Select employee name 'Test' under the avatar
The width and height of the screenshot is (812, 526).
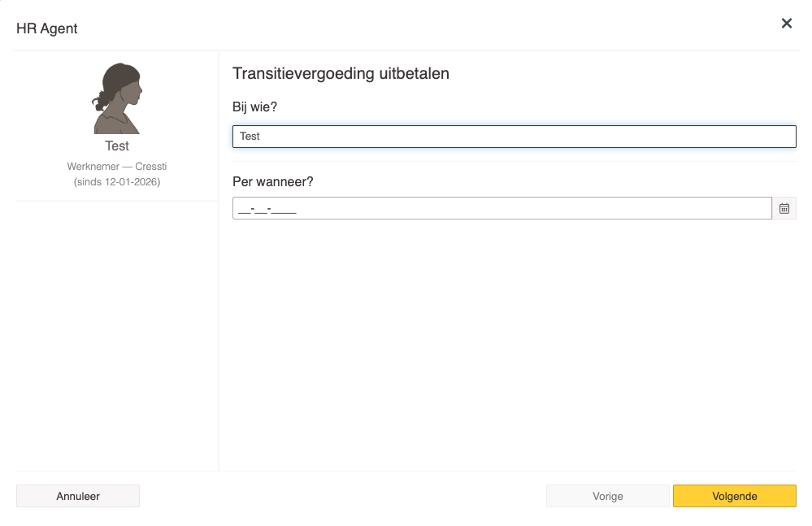pyautogui.click(x=117, y=146)
